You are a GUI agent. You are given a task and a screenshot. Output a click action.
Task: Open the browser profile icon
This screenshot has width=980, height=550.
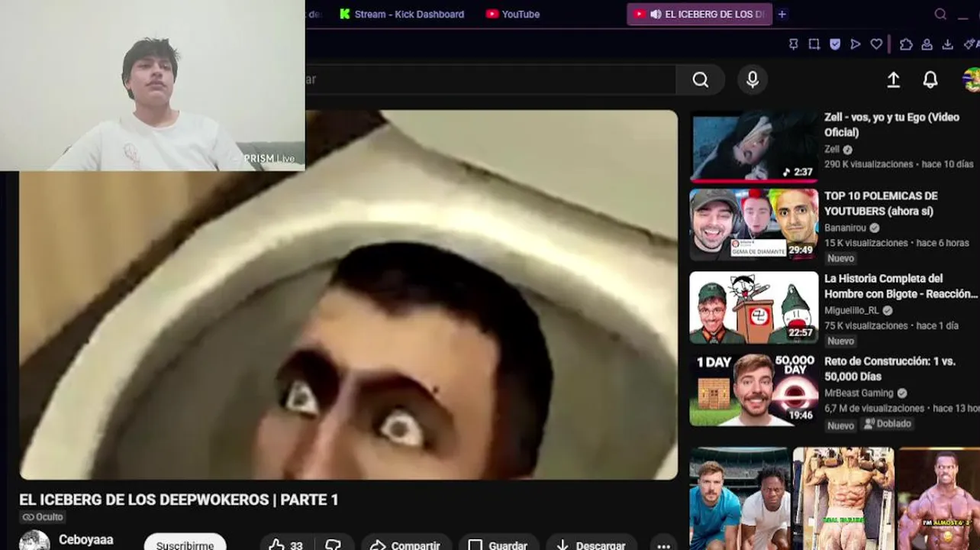(x=927, y=44)
